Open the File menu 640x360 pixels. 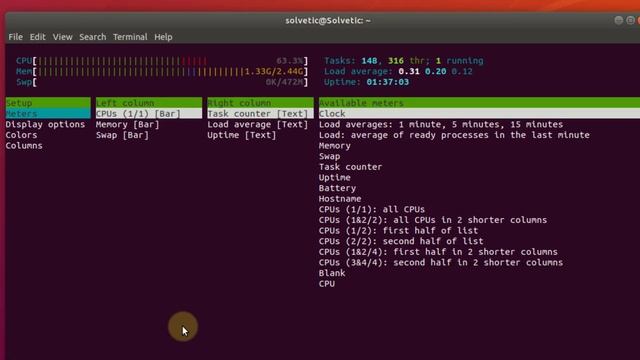[16, 37]
